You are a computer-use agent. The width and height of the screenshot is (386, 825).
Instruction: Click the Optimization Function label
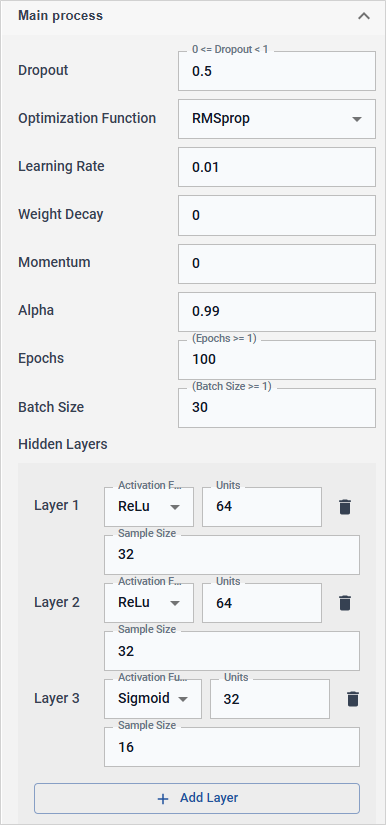[x=87, y=118]
